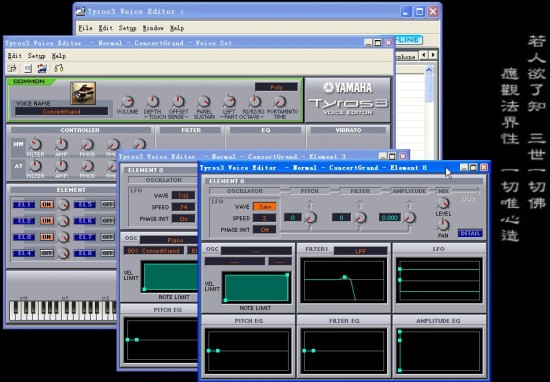Image resolution: width=550 pixels, height=382 pixels.
Task: Click the first toolbar icon in the Voice Set window
Action: (12, 68)
